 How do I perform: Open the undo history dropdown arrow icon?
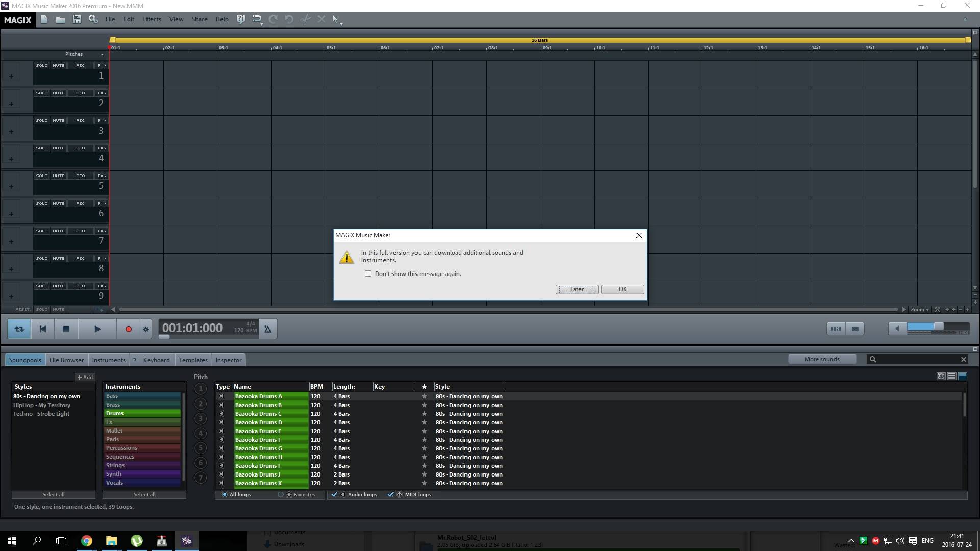[x=257, y=20]
